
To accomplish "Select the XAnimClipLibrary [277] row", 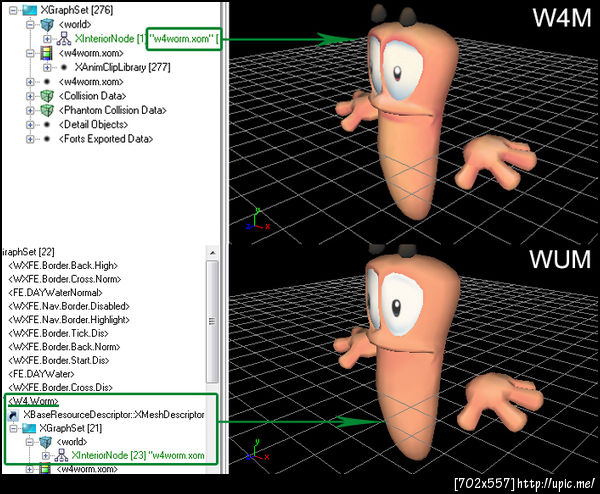I will [x=122, y=68].
